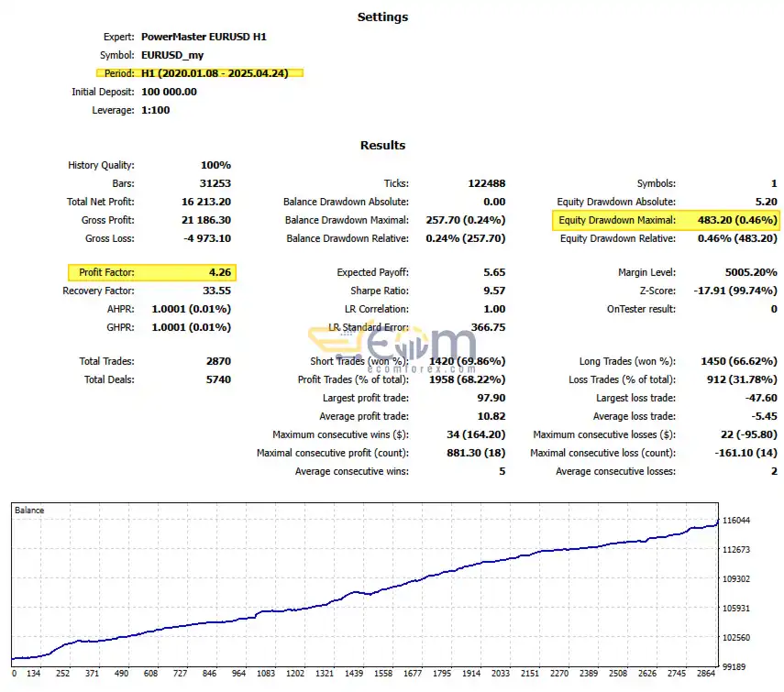Click the highlighted Equity Drawdown Maximal row
The width and height of the screenshot is (784, 692).
666,220
